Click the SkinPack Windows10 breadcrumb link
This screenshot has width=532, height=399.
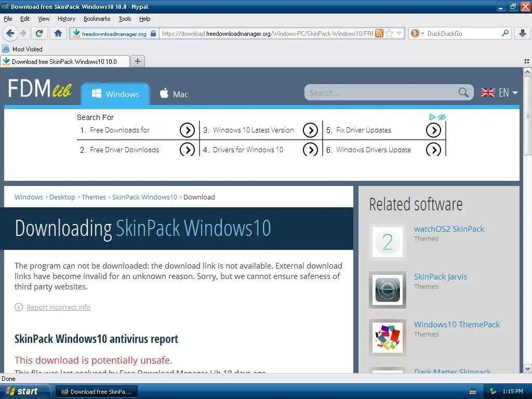click(x=144, y=197)
